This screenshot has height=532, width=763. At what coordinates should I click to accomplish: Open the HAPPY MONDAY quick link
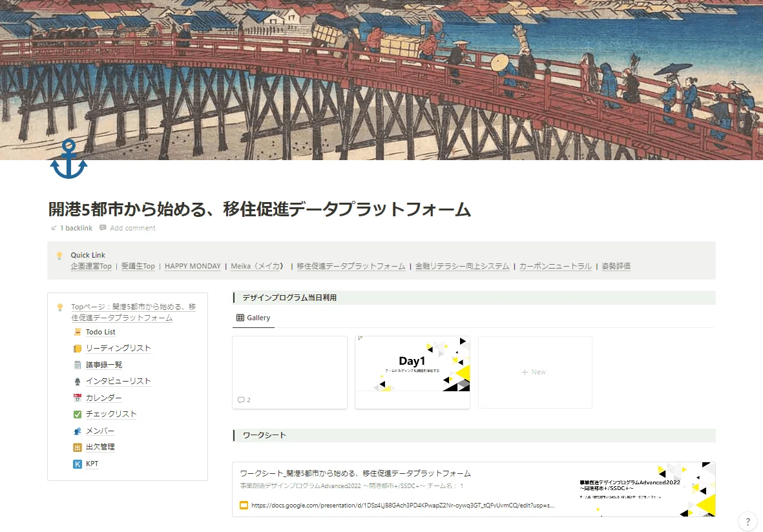(193, 266)
